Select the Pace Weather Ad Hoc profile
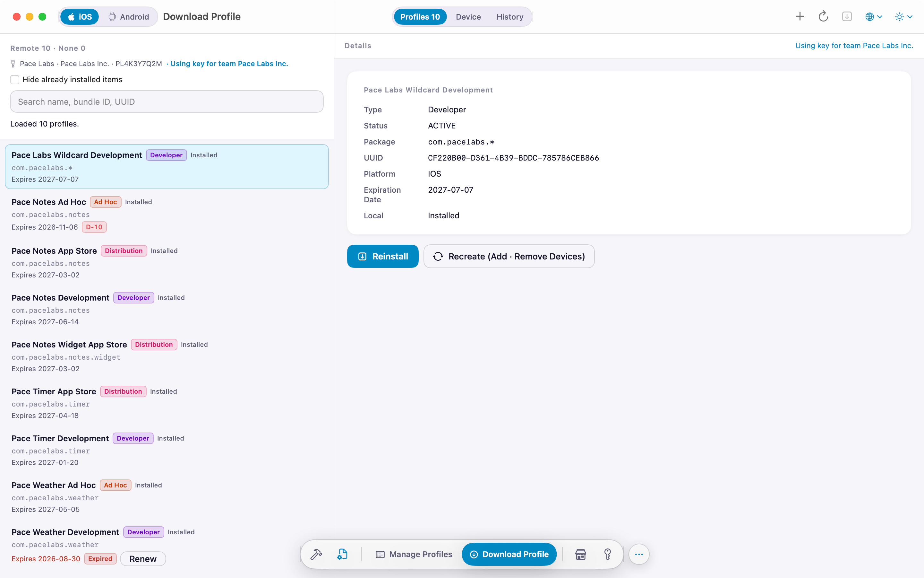924x578 pixels. tap(167, 497)
